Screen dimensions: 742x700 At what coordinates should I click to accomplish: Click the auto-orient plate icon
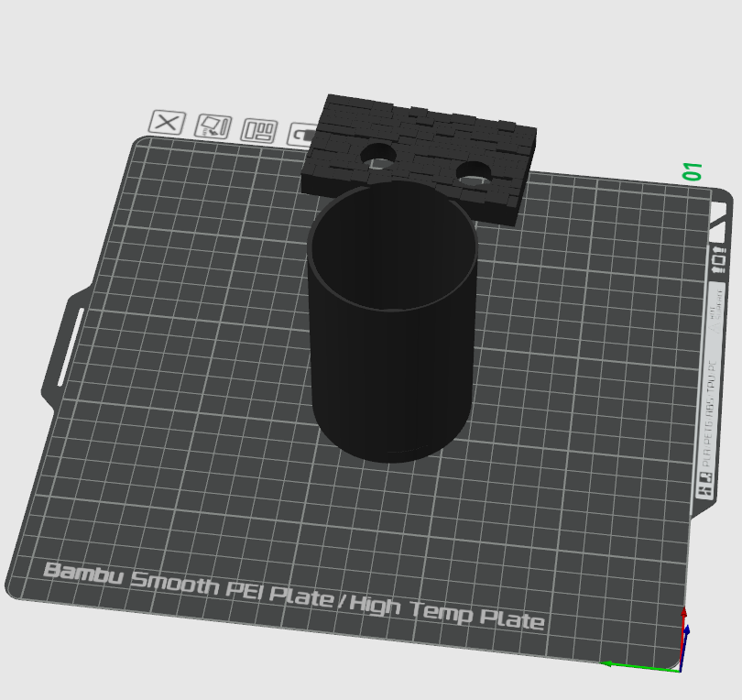click(213, 126)
